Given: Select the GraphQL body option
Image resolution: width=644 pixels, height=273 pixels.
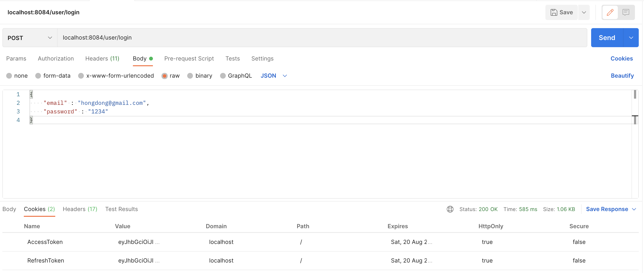Looking at the screenshot, I should tap(223, 76).
